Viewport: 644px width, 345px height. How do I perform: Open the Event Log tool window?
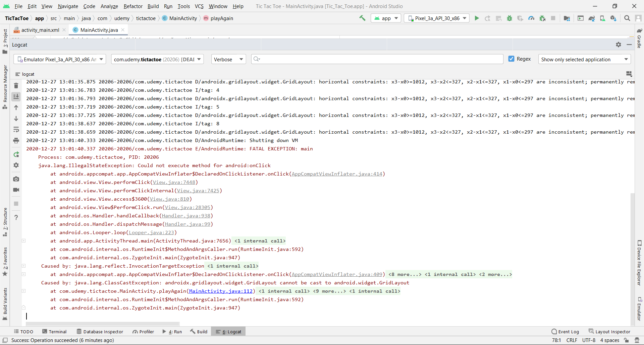click(x=565, y=332)
